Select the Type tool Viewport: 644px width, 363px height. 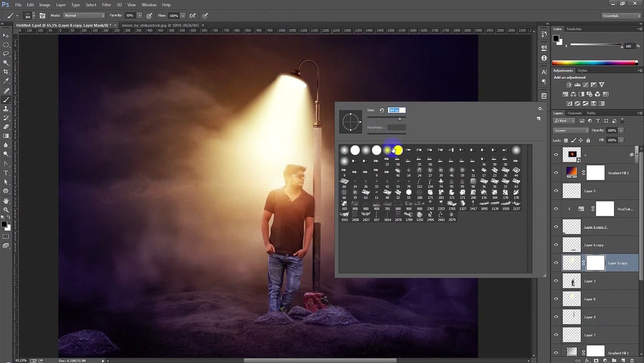[6, 173]
